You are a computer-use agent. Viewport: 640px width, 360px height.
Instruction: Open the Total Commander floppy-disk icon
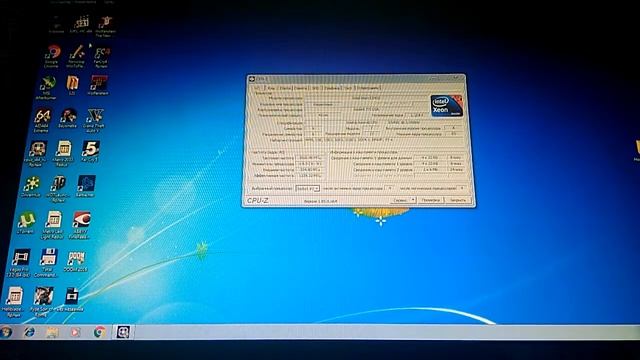pos(47,263)
